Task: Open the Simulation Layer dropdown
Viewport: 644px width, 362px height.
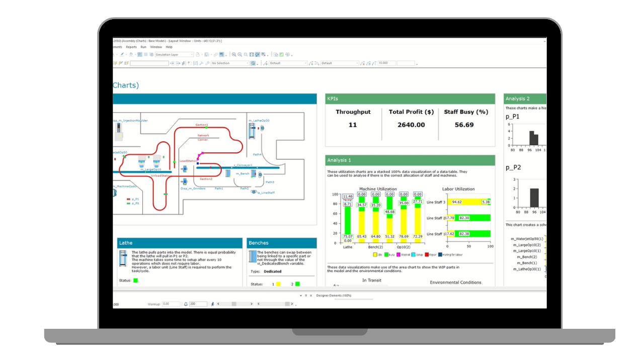Action: tap(191, 54)
